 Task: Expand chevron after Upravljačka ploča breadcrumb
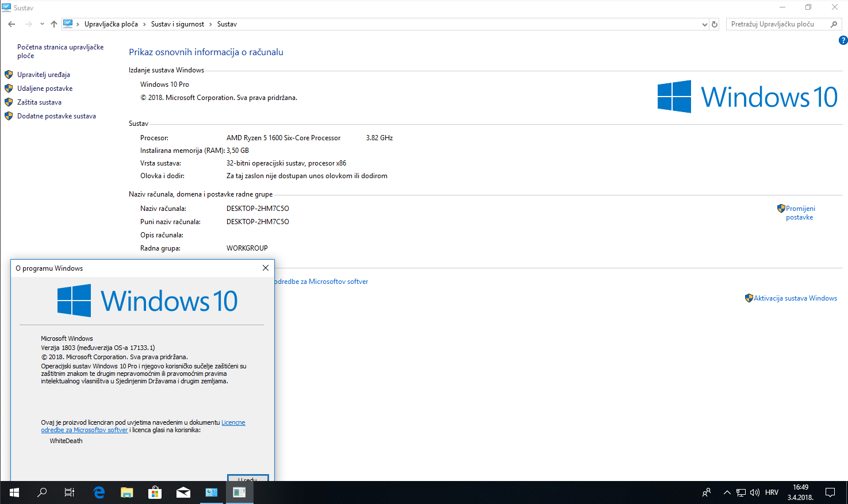[144, 24]
